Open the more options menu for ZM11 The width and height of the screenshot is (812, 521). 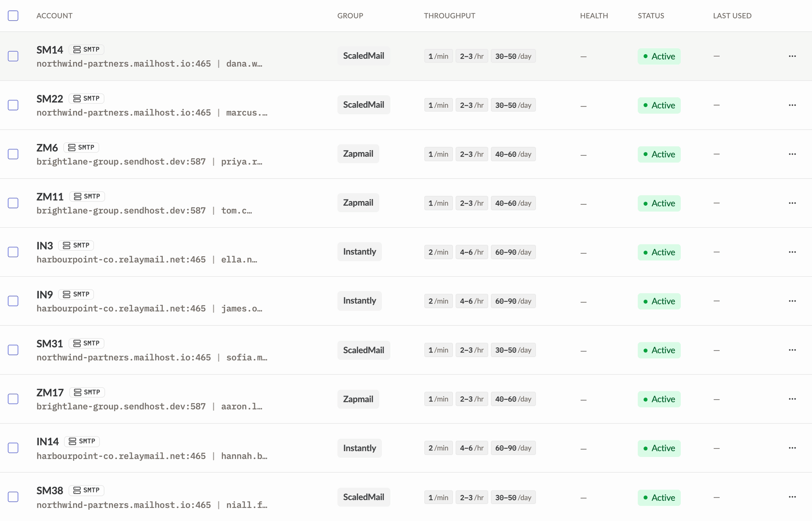[792, 203]
